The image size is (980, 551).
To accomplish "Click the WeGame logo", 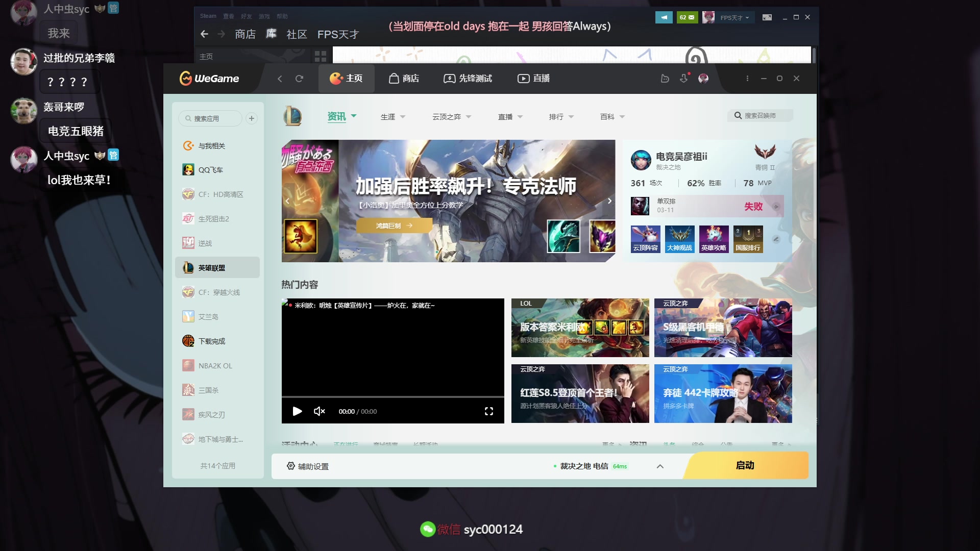I will [x=209, y=78].
